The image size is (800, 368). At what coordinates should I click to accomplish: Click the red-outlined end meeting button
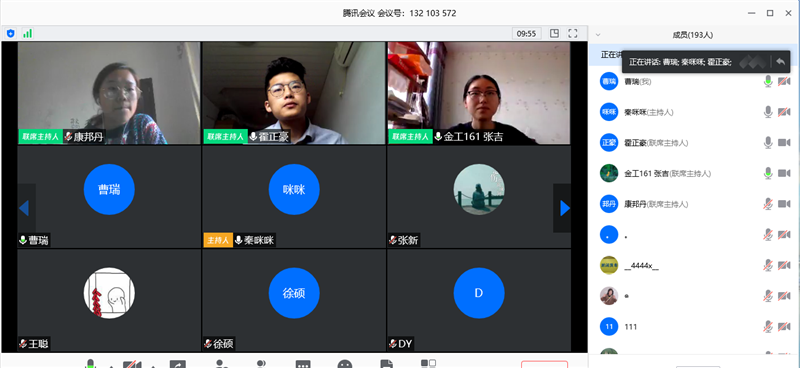point(544,364)
